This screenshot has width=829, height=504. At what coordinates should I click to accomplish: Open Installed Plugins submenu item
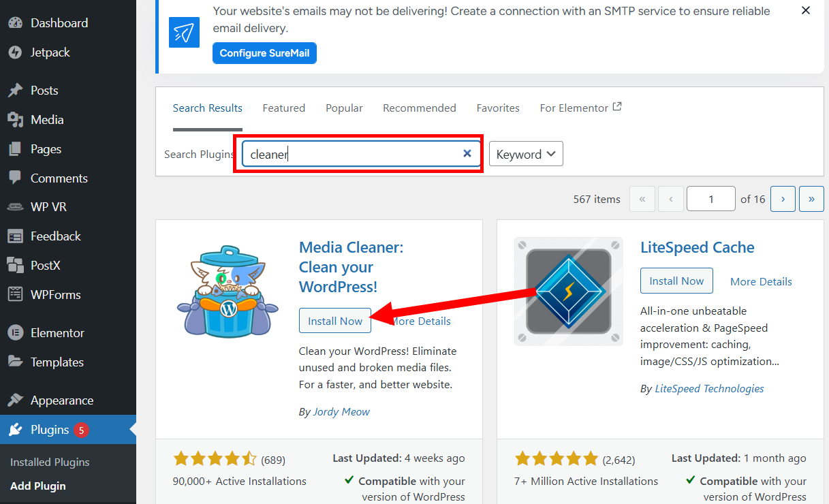pyautogui.click(x=50, y=462)
